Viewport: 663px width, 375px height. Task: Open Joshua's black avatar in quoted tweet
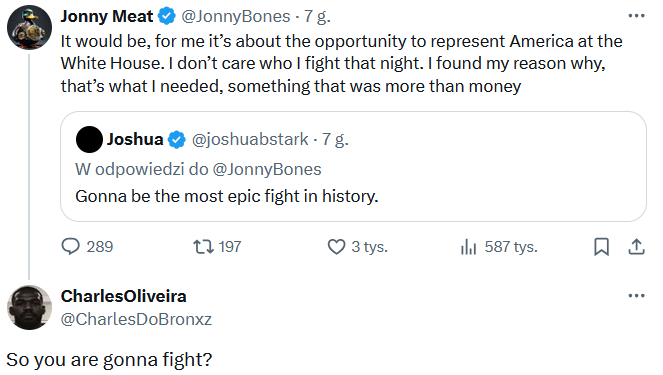(x=89, y=140)
